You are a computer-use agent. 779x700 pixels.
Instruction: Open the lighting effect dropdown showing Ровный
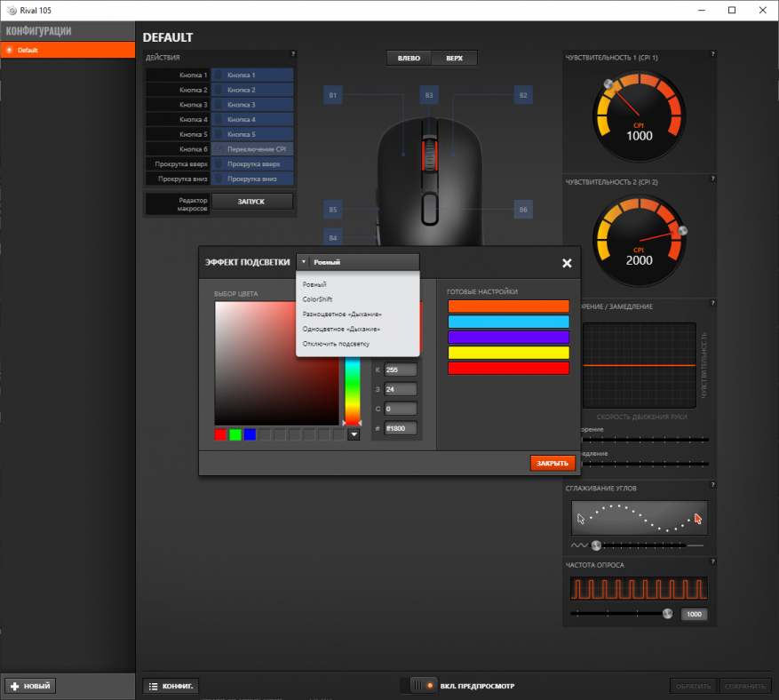click(x=358, y=262)
